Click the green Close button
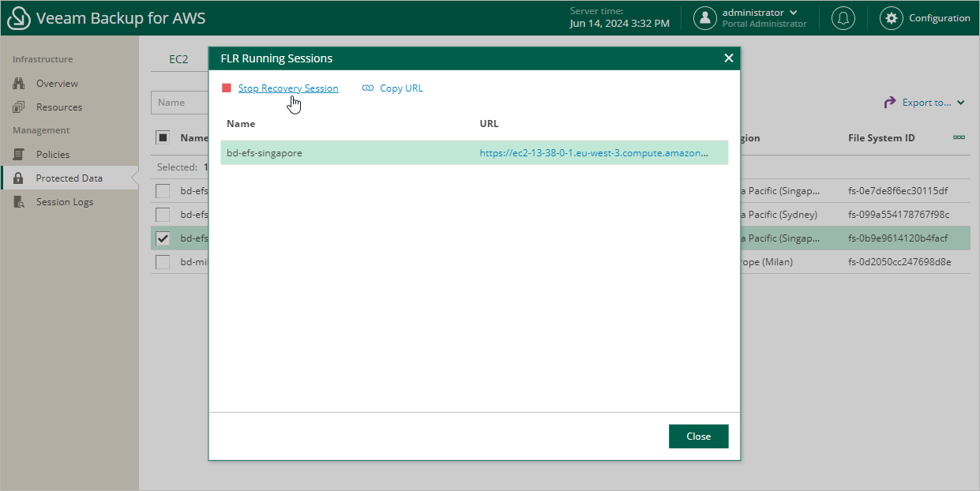 tap(698, 437)
